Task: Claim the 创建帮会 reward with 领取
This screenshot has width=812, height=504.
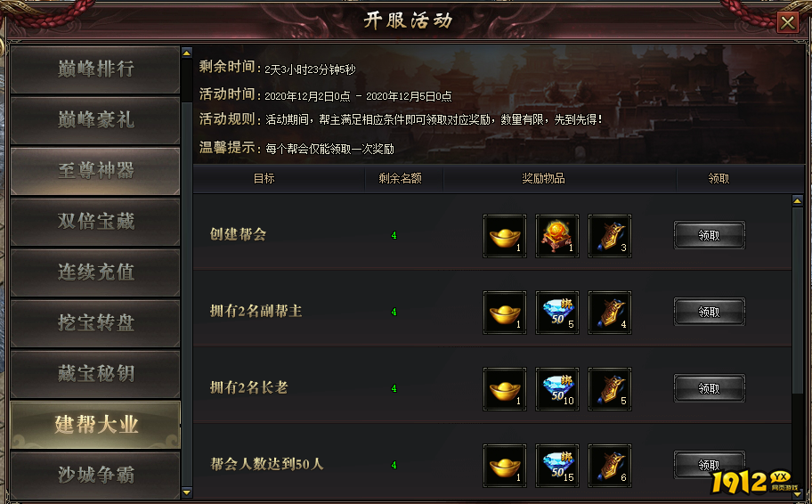Action: tap(710, 235)
